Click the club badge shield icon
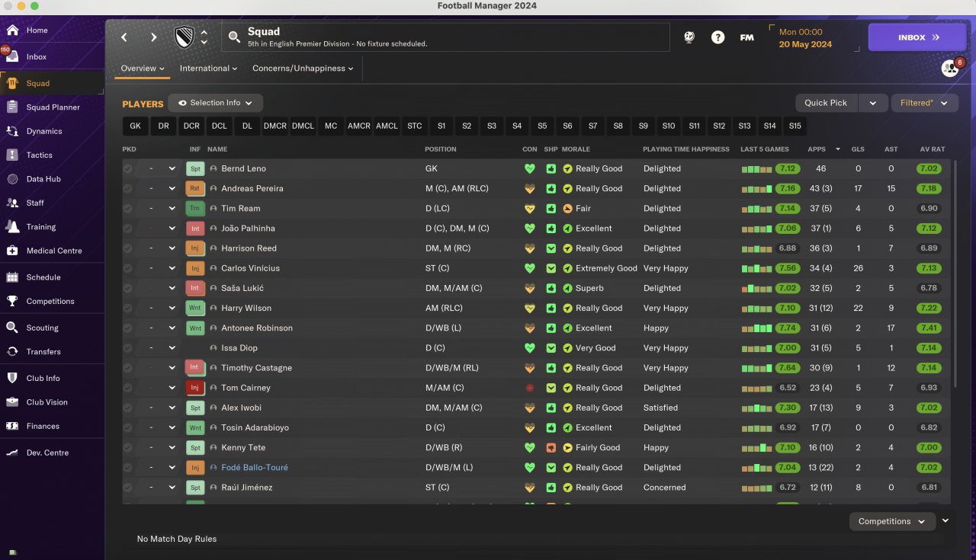 [184, 37]
